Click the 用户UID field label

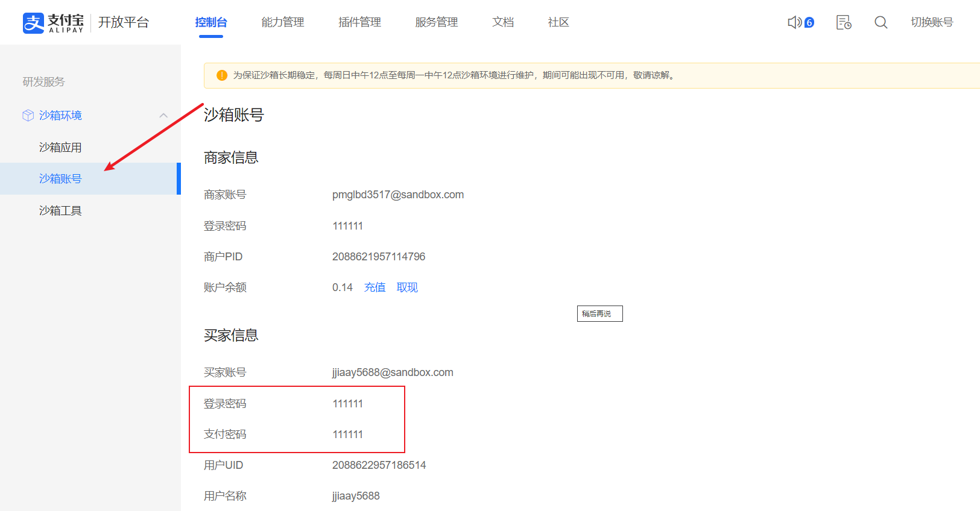(223, 465)
